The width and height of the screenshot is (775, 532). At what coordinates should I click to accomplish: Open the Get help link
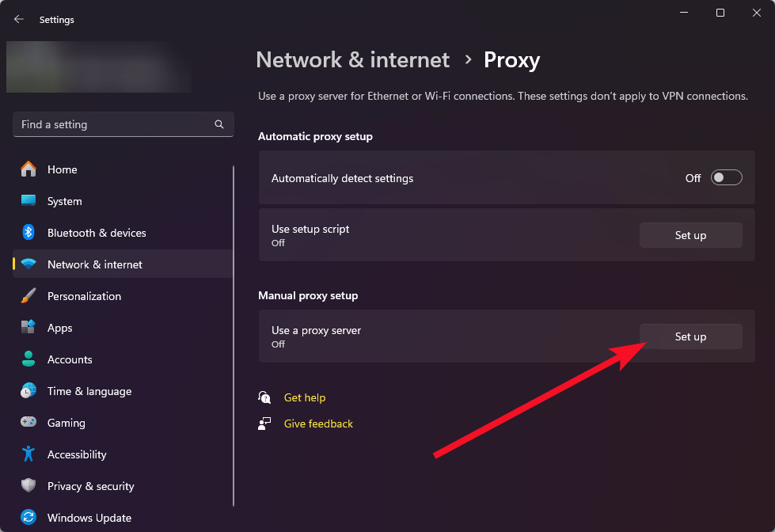coord(305,397)
